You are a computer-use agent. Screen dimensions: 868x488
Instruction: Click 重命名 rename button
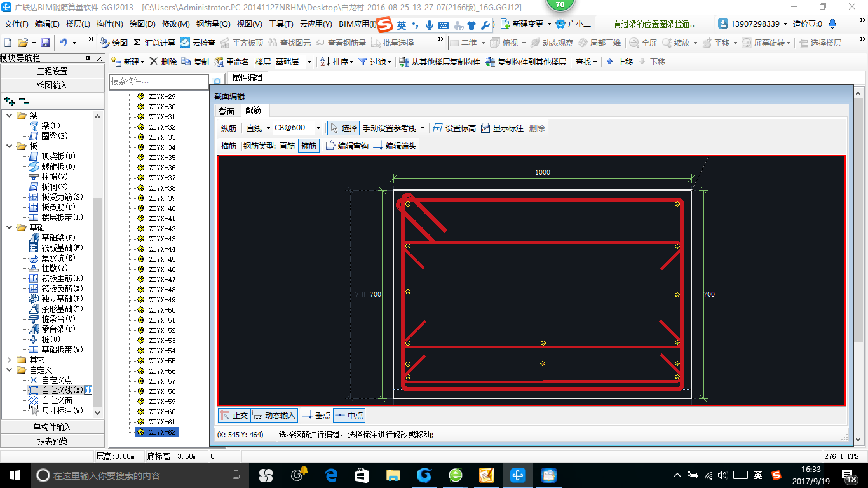click(x=232, y=62)
